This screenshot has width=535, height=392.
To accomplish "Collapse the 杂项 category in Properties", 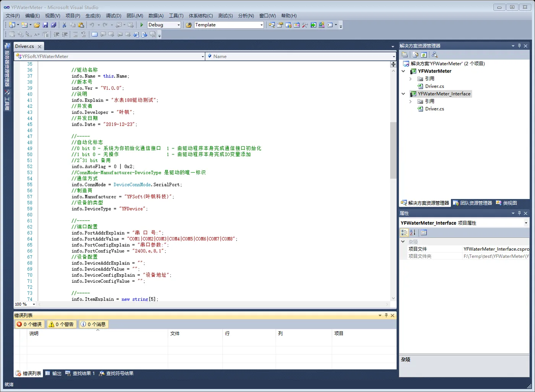I will pyautogui.click(x=403, y=241).
